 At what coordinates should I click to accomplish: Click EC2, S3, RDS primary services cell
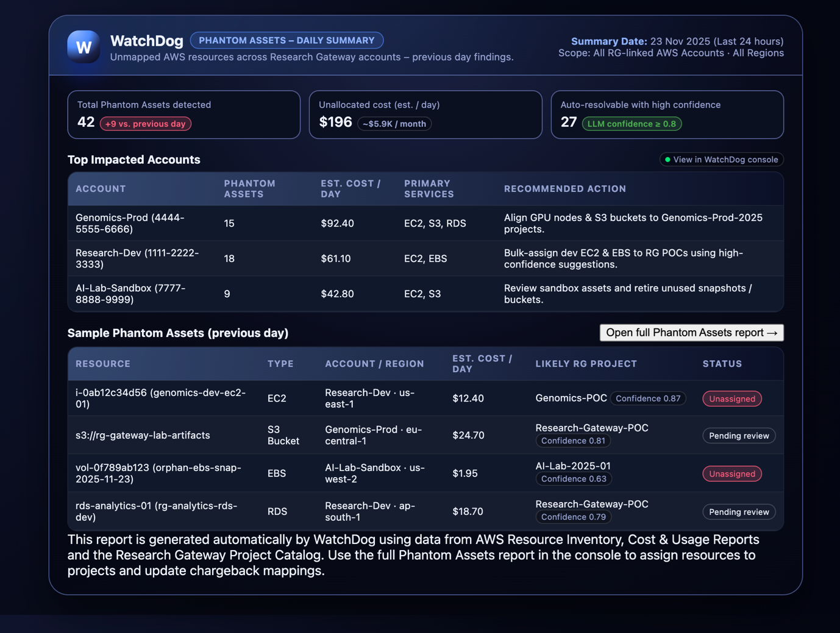435,224
